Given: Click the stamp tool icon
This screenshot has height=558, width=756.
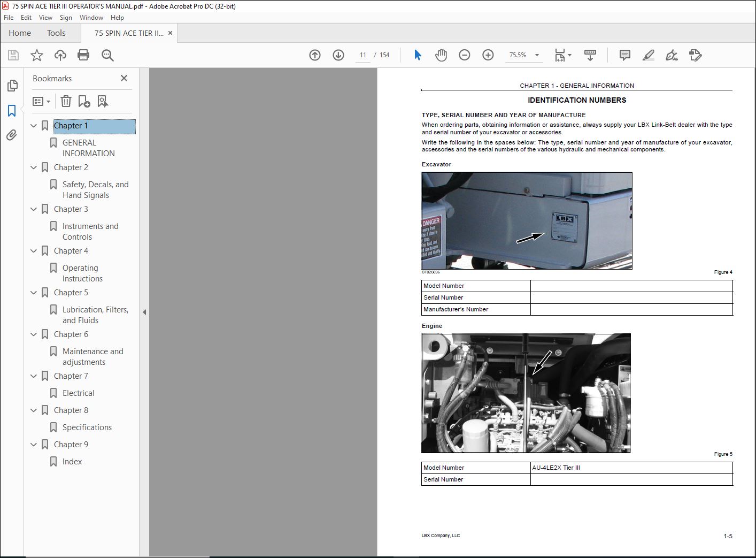Looking at the screenshot, I should point(695,55).
